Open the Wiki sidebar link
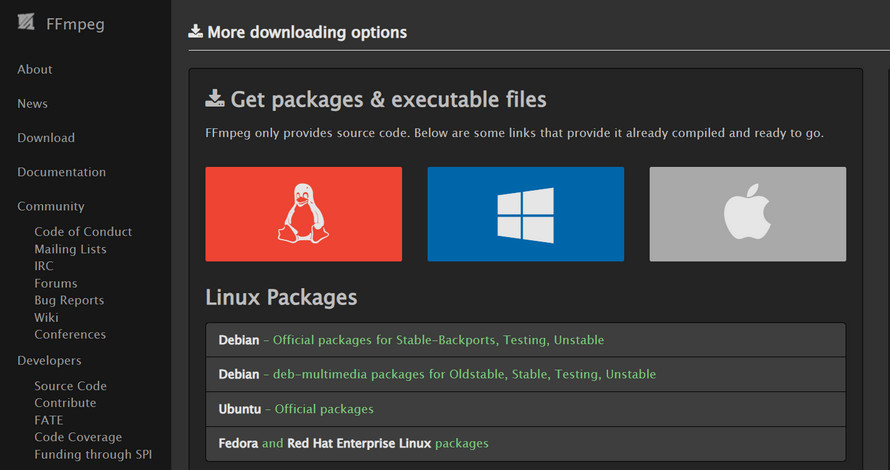Image resolution: width=890 pixels, height=470 pixels. click(46, 317)
